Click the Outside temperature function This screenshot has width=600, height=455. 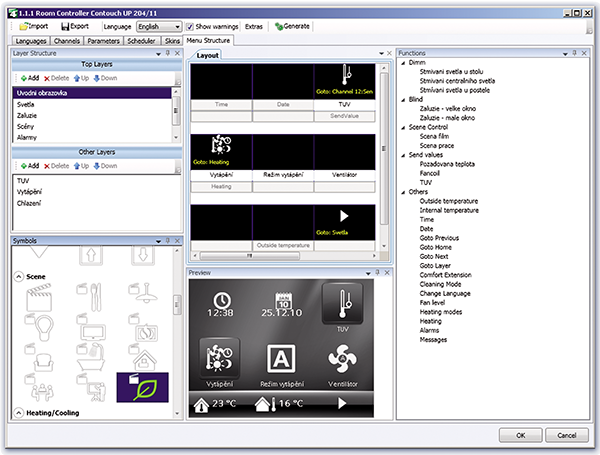[x=448, y=201]
